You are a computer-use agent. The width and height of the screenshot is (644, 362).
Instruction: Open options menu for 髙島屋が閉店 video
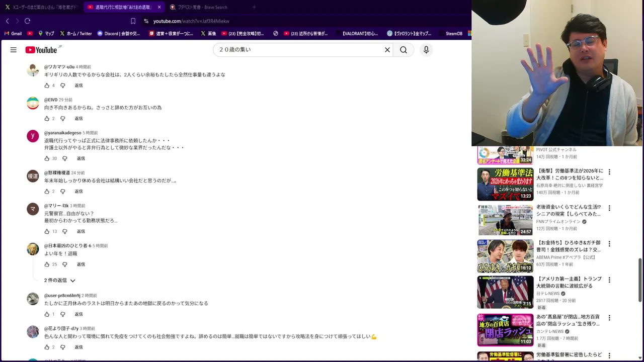(x=609, y=318)
